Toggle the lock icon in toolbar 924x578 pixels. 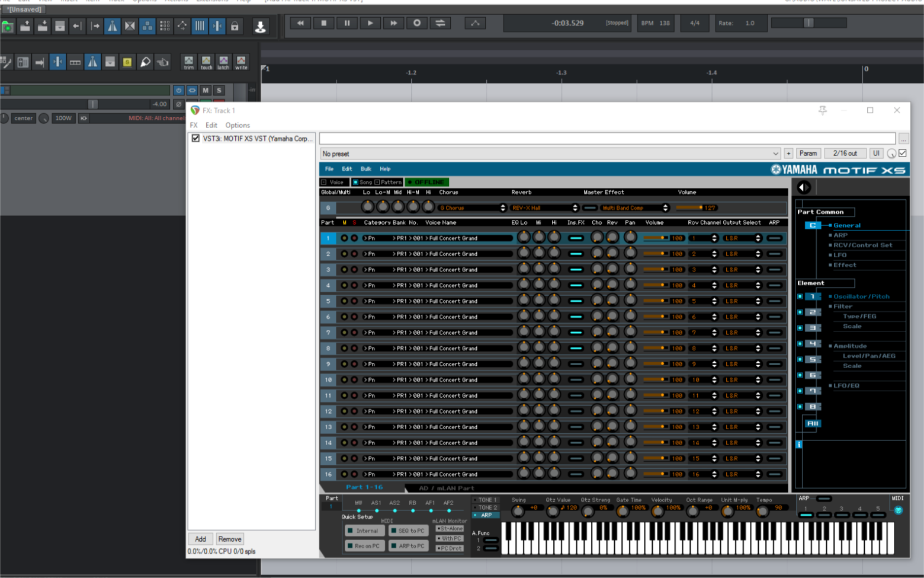coord(235,26)
